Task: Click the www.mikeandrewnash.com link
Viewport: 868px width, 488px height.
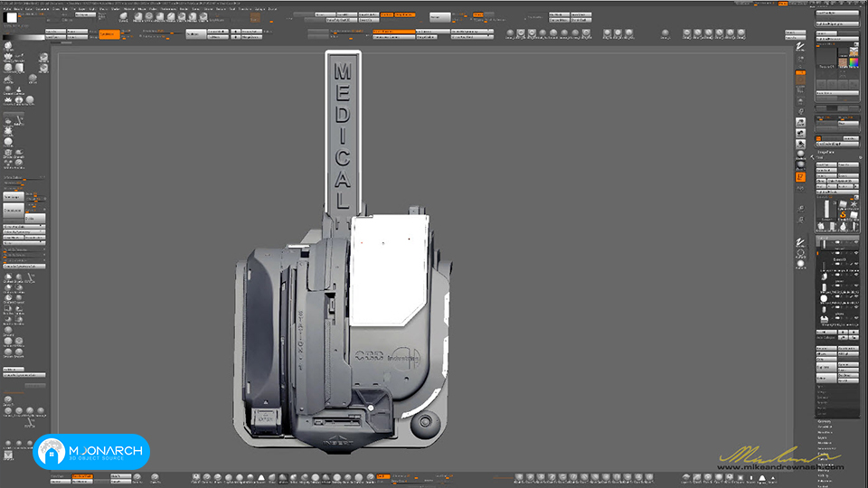Action: 780,467
